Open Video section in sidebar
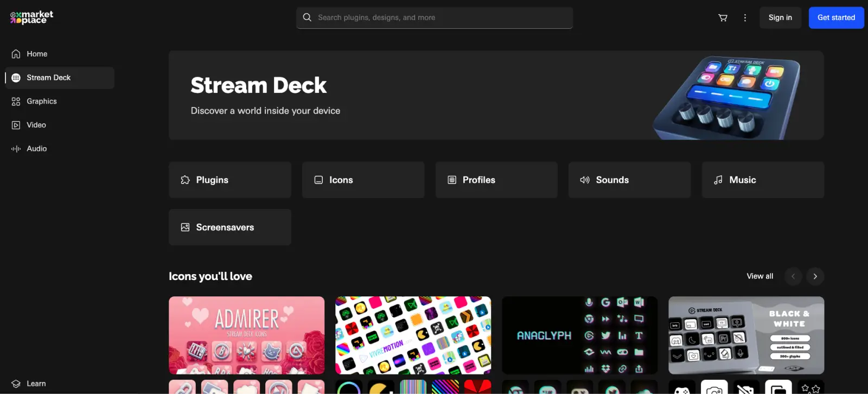 click(x=60, y=125)
